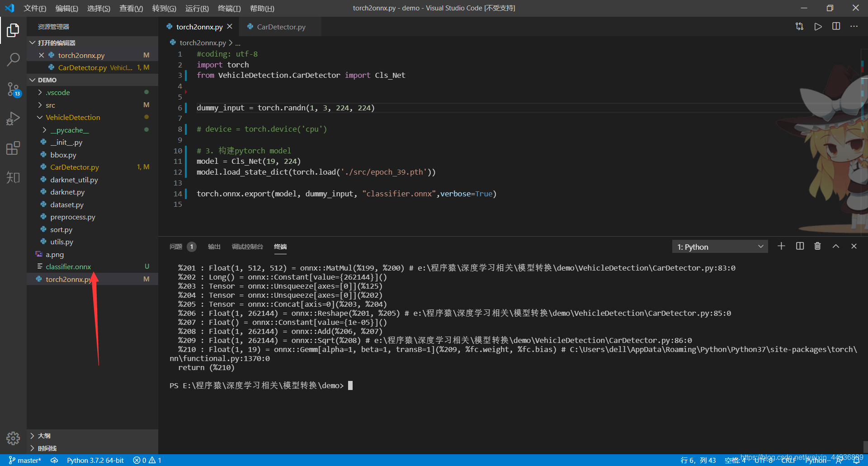Close torch2onnx.py in open editors list
This screenshot has width=868, height=466.
coord(41,55)
